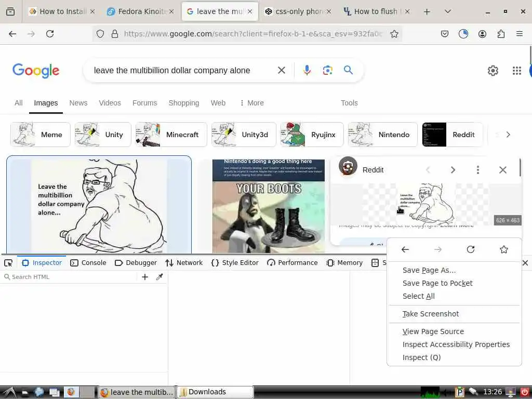
Task: Clear the search box with X
Action: 281,70
